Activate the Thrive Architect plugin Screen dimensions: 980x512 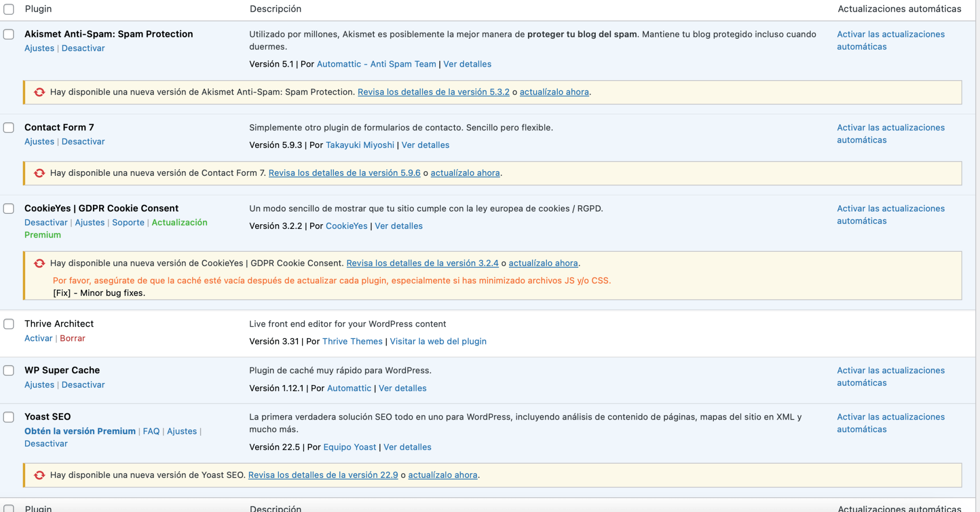38,338
